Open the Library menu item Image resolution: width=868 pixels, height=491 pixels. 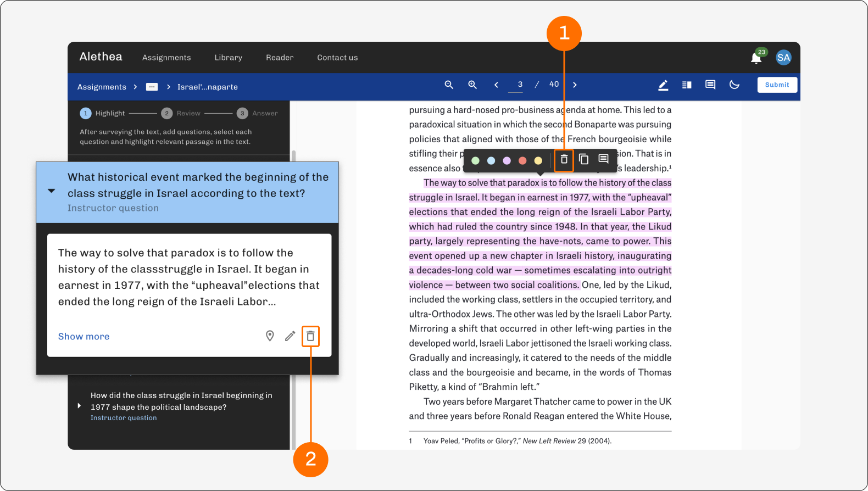point(229,58)
